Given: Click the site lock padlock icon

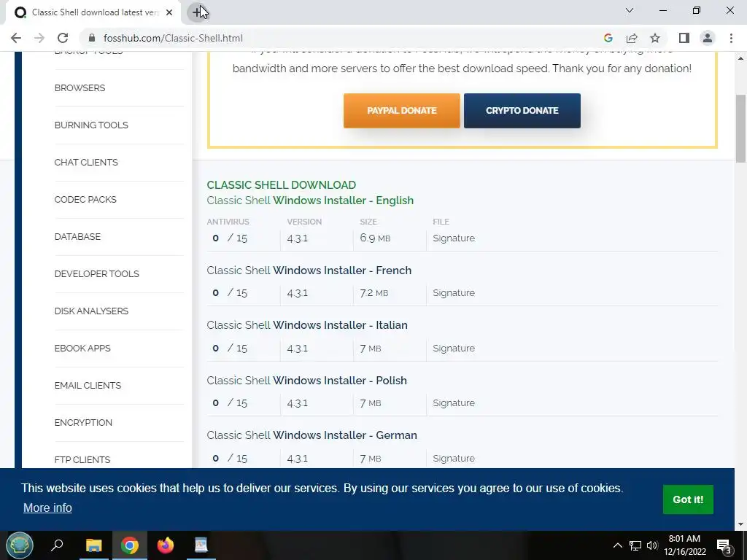Looking at the screenshot, I should (93, 38).
